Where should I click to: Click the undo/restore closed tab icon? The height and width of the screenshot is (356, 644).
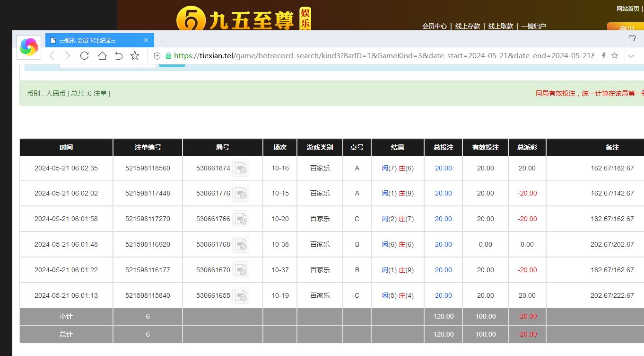[119, 56]
